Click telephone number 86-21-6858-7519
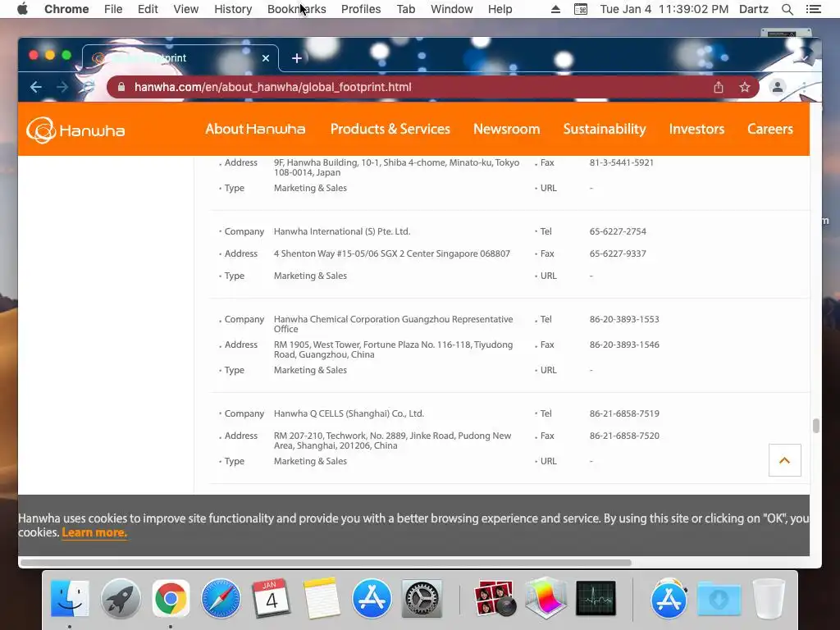 [624, 413]
